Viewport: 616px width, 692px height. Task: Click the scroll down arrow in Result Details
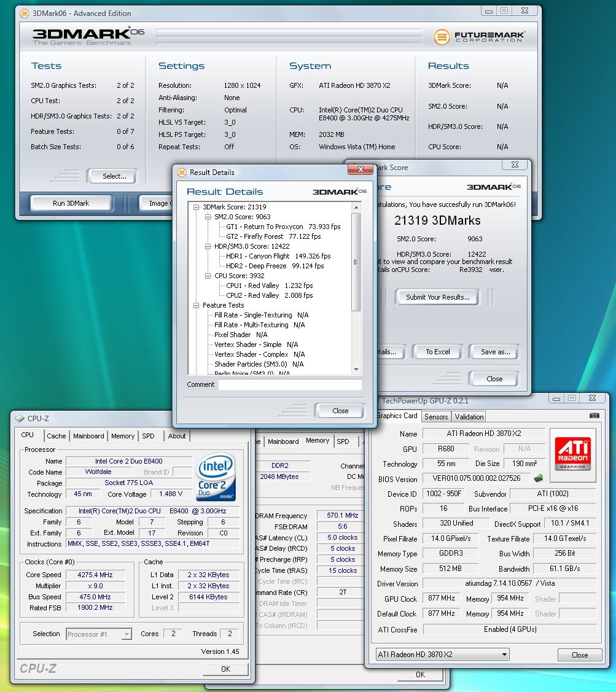(x=356, y=370)
